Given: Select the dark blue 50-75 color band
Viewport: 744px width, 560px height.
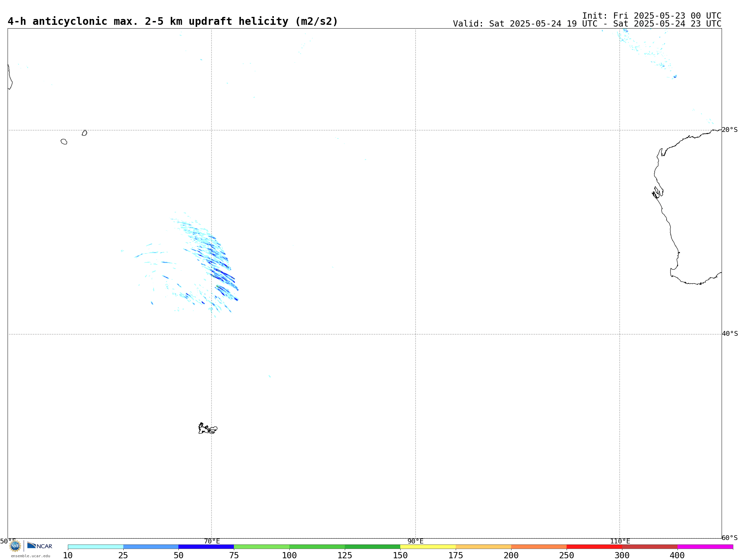Looking at the screenshot, I should [206, 547].
